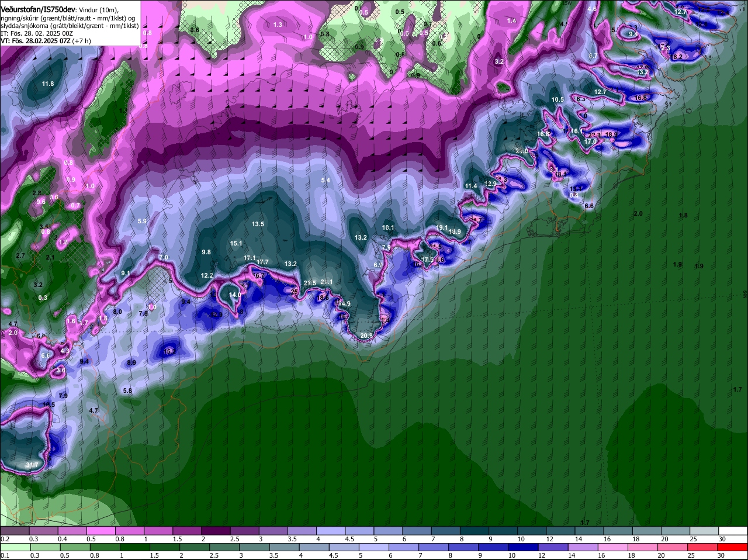Click the map value 5.4

click(325, 180)
